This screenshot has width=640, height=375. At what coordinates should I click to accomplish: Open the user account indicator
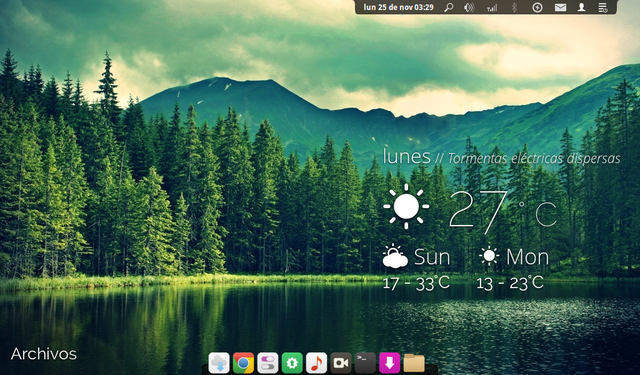click(581, 7)
